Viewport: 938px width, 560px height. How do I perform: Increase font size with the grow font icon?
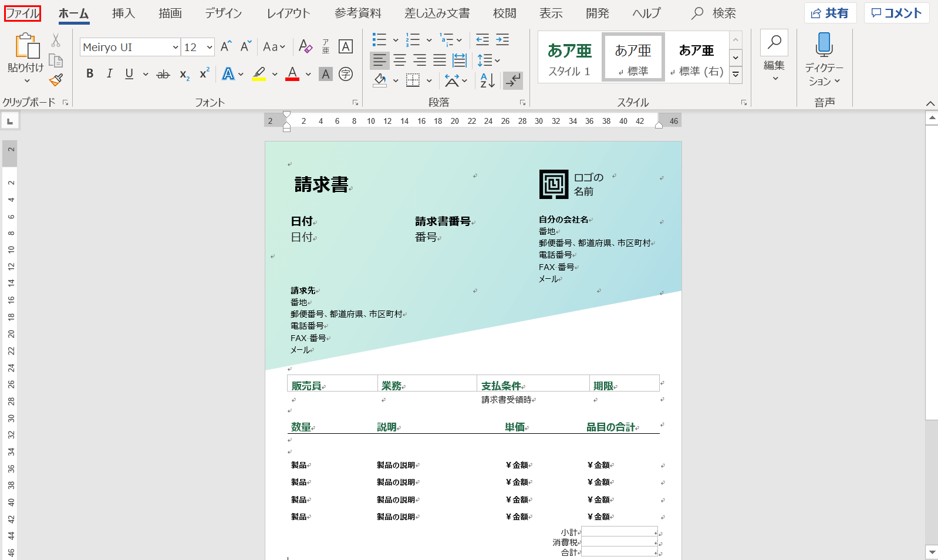pyautogui.click(x=226, y=46)
